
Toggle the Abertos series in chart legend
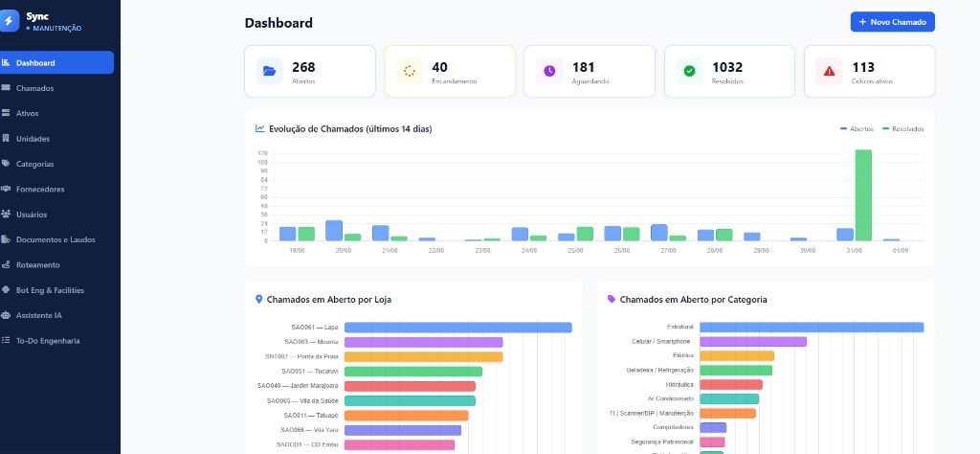(x=857, y=128)
